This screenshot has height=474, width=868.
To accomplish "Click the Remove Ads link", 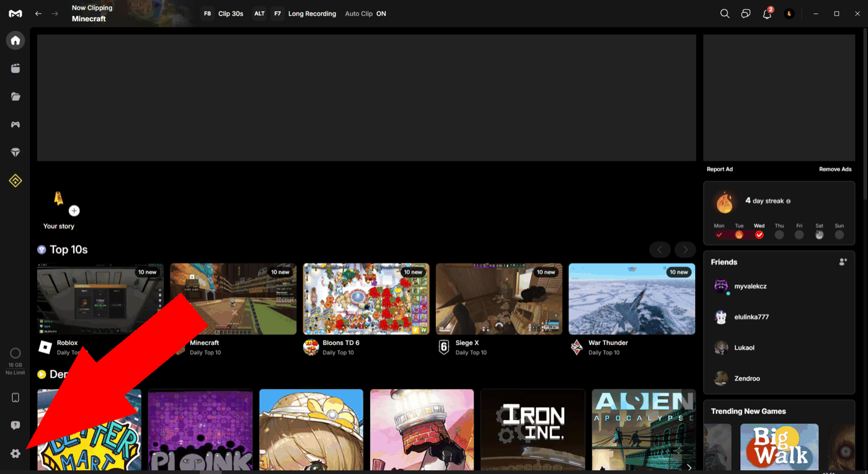I will [835, 169].
